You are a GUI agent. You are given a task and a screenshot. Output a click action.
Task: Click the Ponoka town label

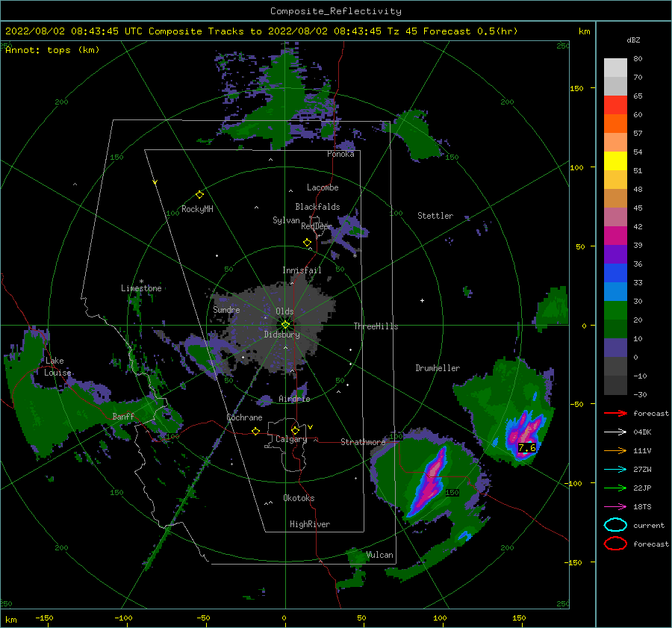click(340, 154)
